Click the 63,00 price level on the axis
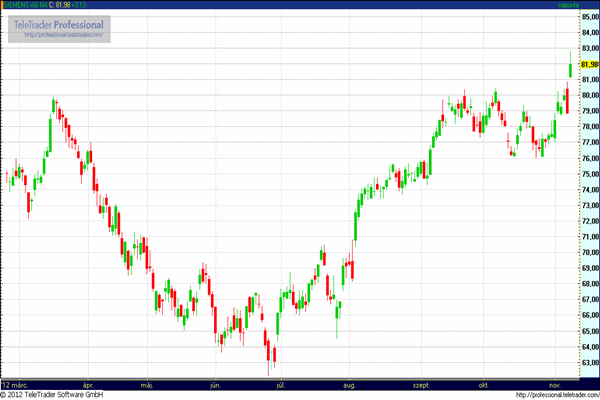Viewport: 600px width, 400px height. [x=589, y=362]
